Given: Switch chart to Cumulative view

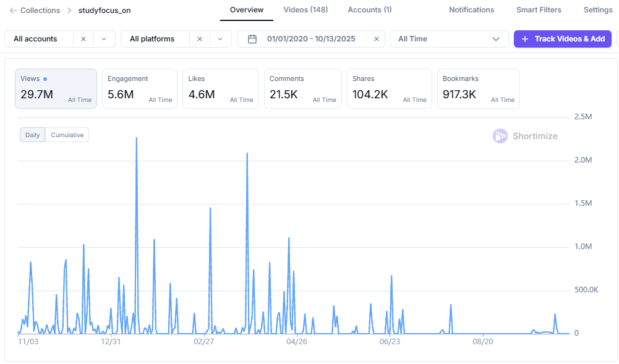Looking at the screenshot, I should coord(67,135).
